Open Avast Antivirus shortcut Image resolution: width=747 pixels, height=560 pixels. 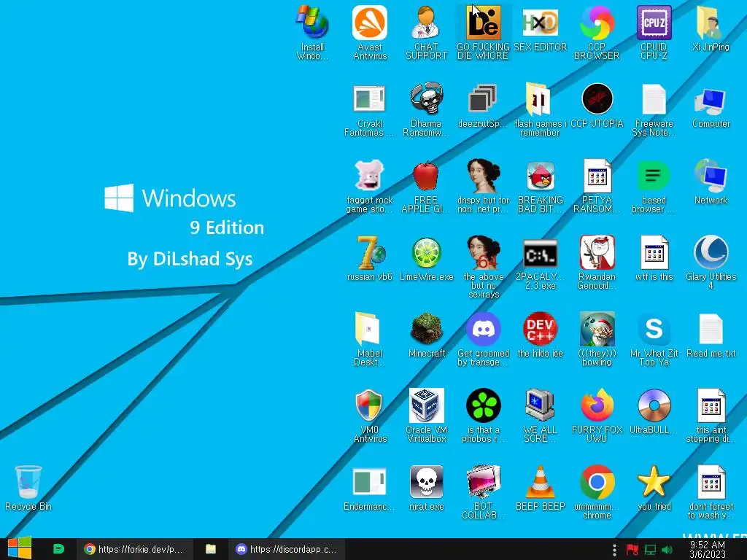click(370, 32)
